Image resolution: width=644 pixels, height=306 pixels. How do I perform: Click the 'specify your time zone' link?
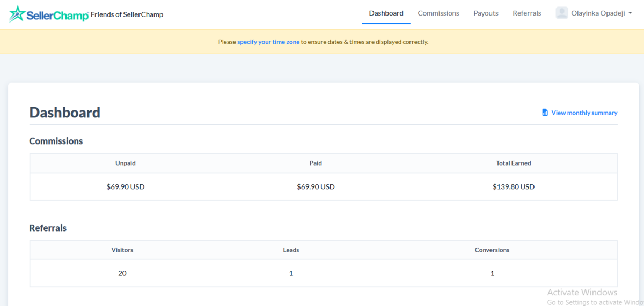point(268,42)
